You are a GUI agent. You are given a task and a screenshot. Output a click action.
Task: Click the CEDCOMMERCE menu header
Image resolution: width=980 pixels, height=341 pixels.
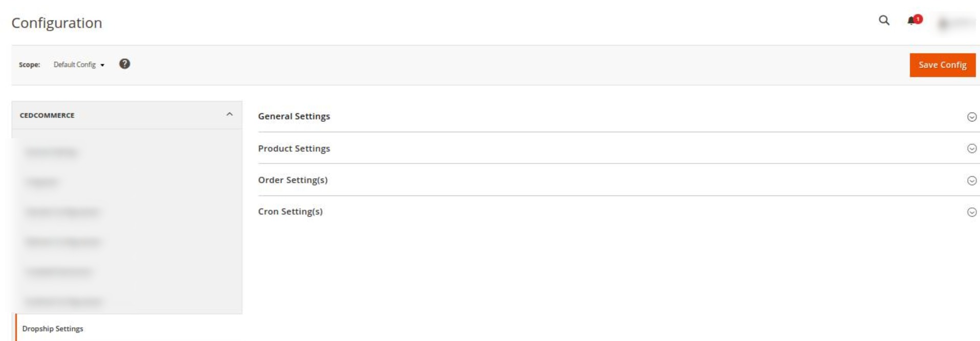pos(126,115)
